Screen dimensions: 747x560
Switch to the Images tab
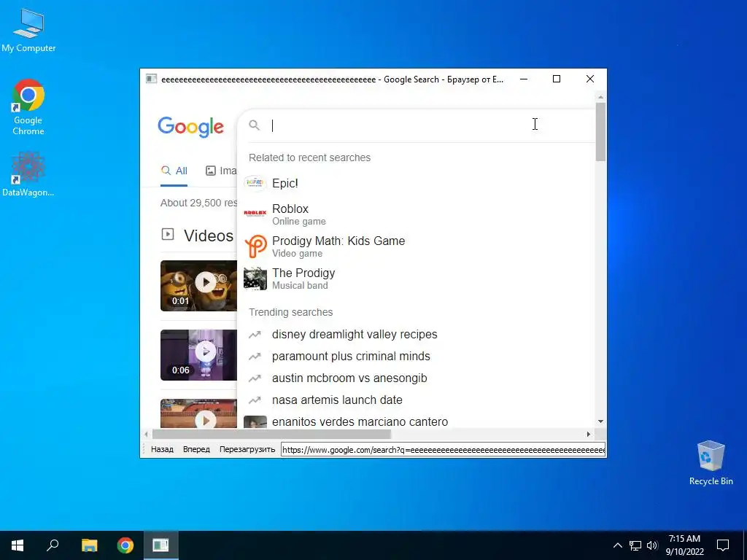point(221,171)
